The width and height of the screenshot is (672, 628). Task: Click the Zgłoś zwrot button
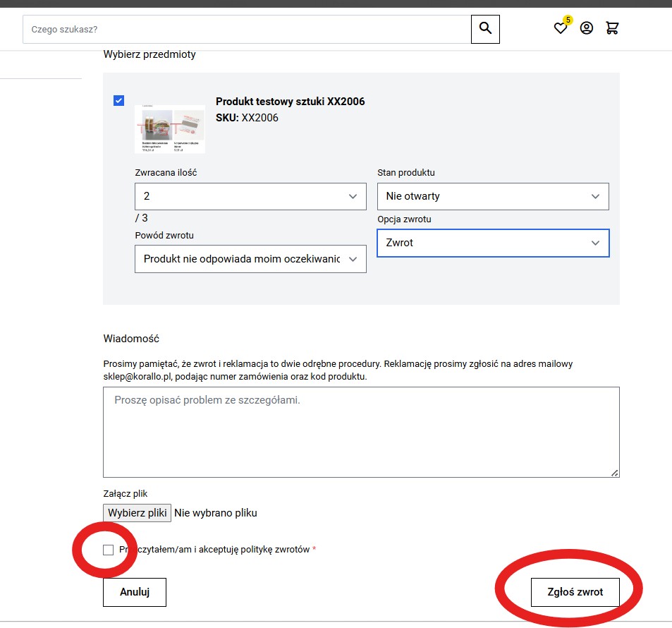coord(575,592)
